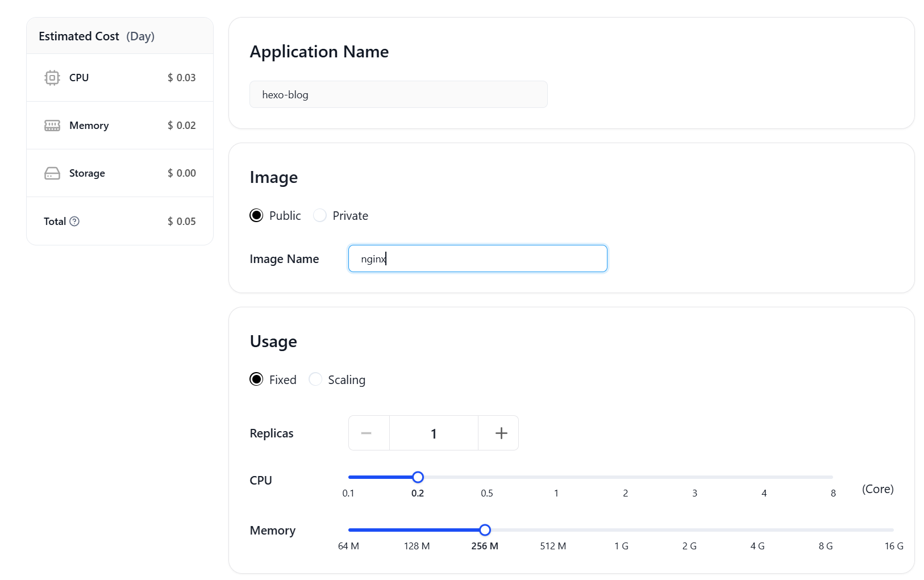Set CPU slider to 0.5 core mark

click(x=487, y=477)
